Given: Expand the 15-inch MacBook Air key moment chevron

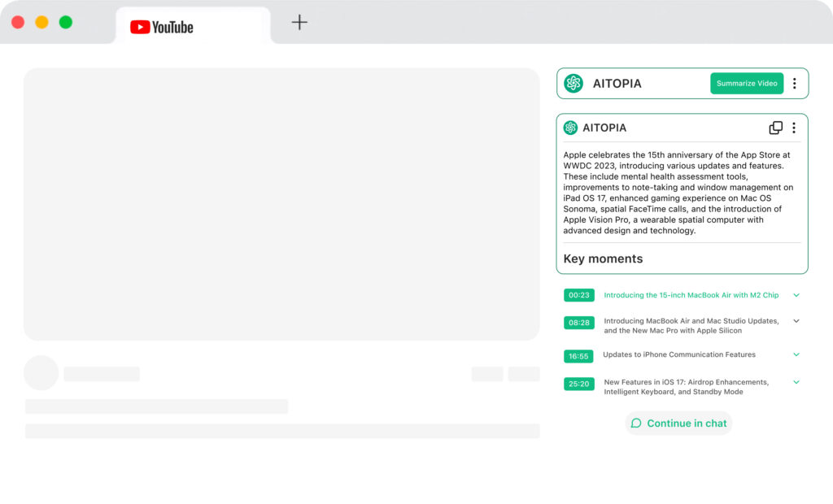Looking at the screenshot, I should coord(796,295).
